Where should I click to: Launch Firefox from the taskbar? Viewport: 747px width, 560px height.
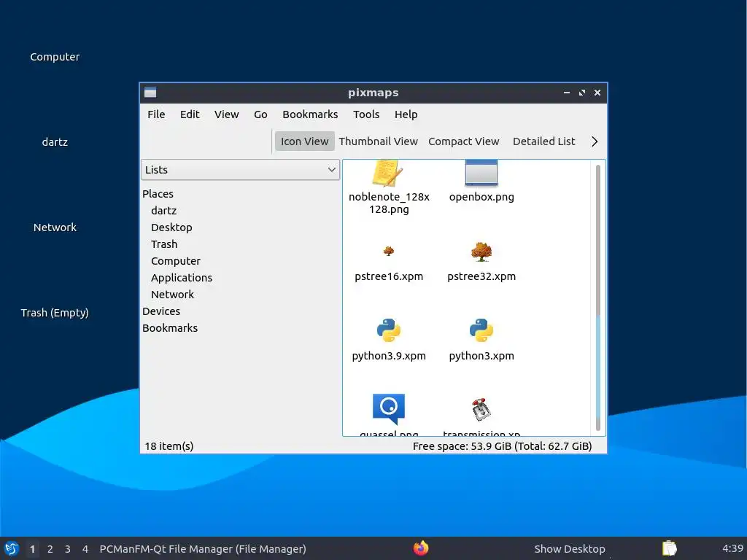click(421, 548)
